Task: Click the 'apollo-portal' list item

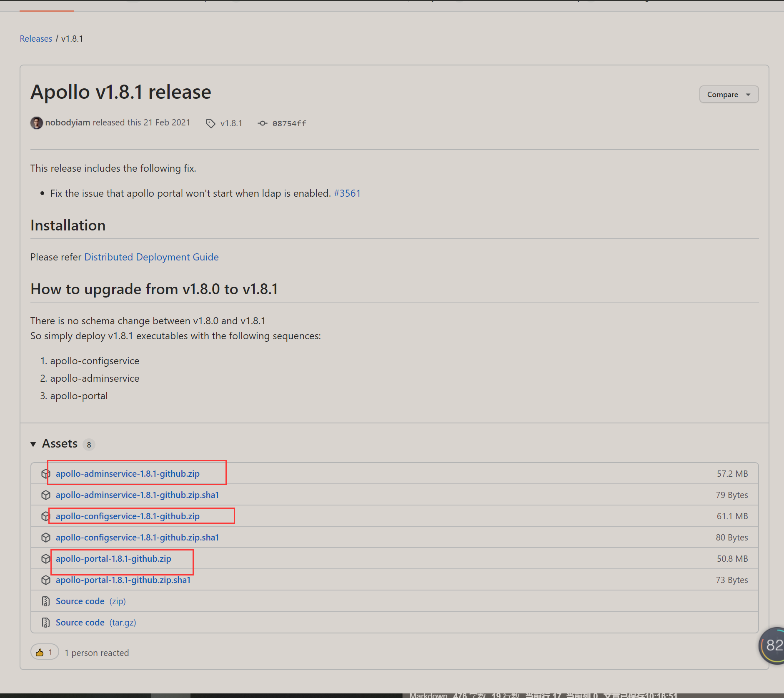Action: (79, 396)
